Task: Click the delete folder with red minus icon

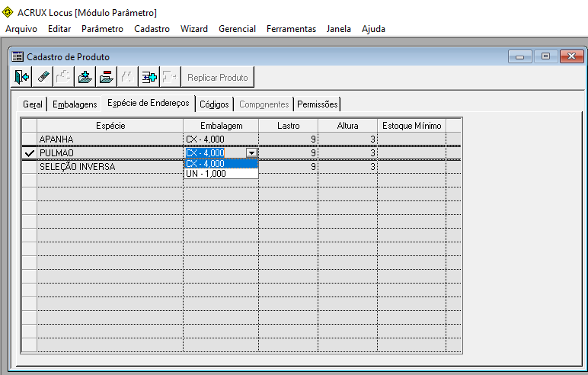Action: [x=107, y=77]
